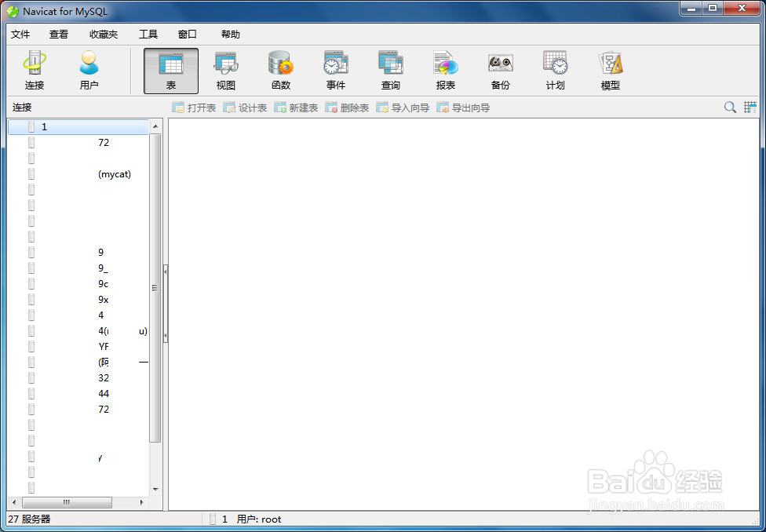Open the 工具 (Tools) menu
The height and width of the screenshot is (532, 766).
click(148, 35)
